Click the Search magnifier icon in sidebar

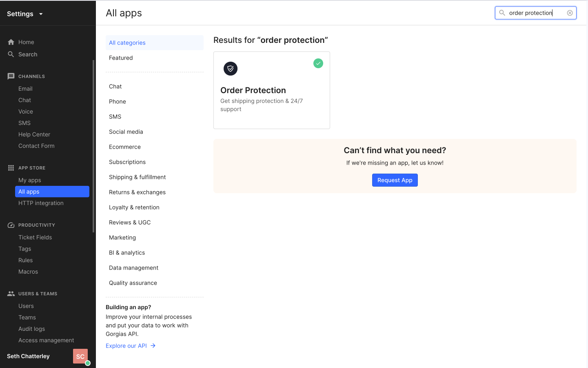(11, 54)
